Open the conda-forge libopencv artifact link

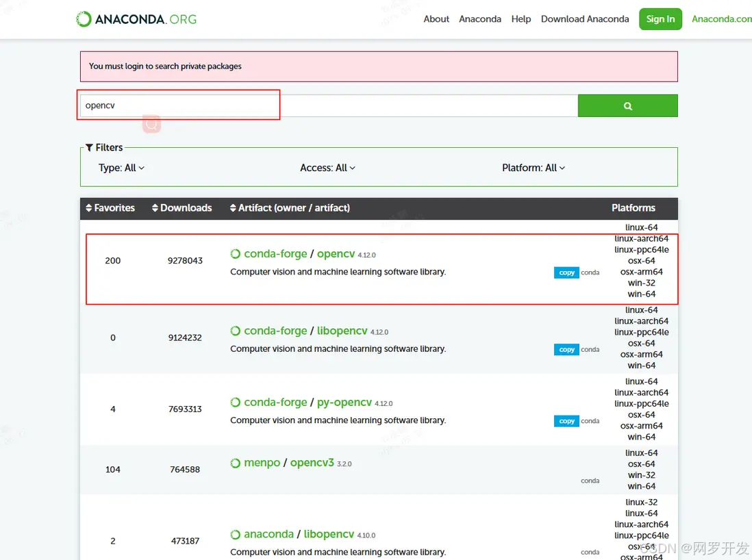click(342, 331)
